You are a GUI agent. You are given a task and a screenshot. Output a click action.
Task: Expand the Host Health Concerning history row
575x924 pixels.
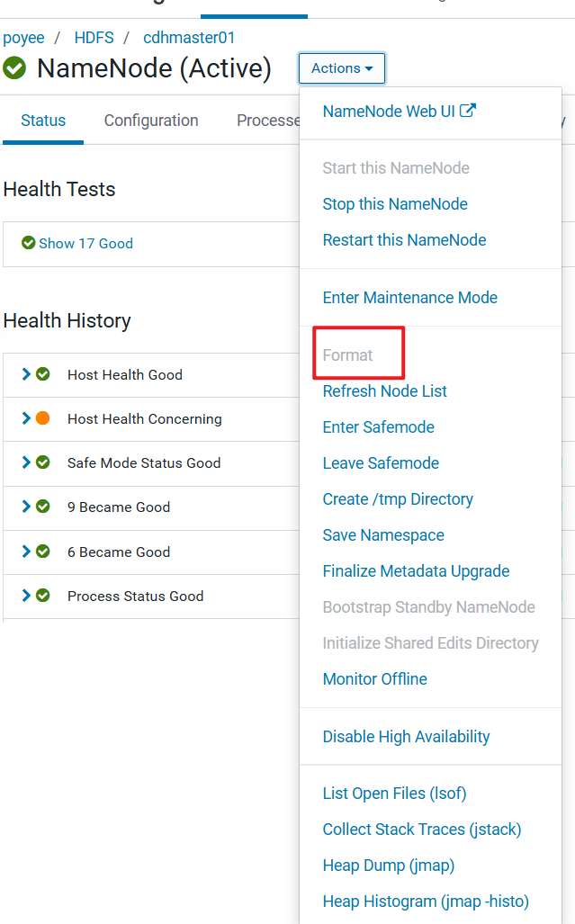(26, 418)
